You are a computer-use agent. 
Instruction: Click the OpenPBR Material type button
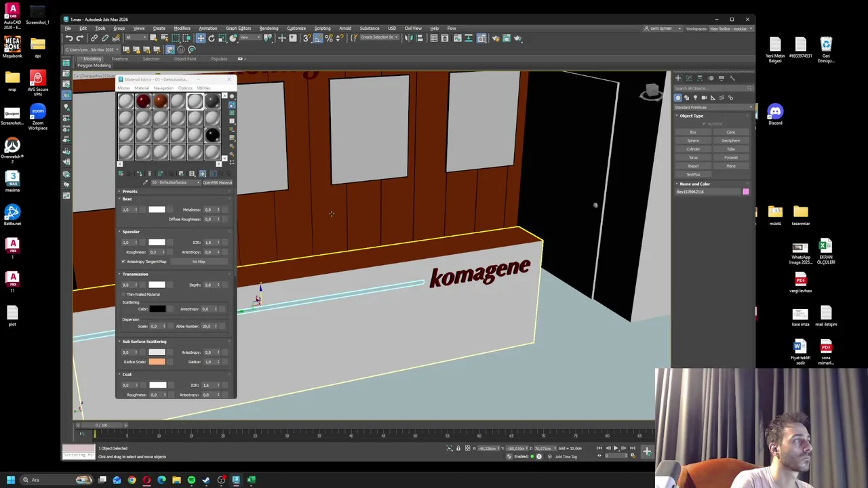click(x=217, y=182)
